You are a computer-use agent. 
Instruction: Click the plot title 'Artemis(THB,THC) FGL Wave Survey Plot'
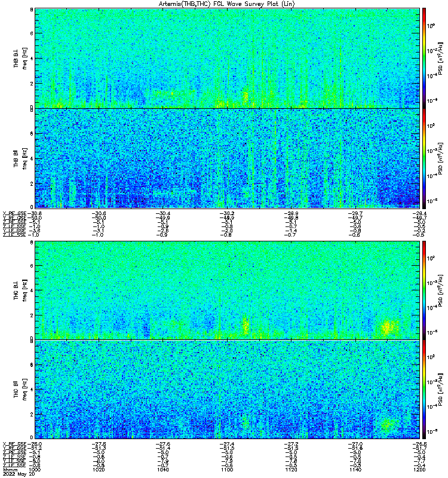(226, 4)
